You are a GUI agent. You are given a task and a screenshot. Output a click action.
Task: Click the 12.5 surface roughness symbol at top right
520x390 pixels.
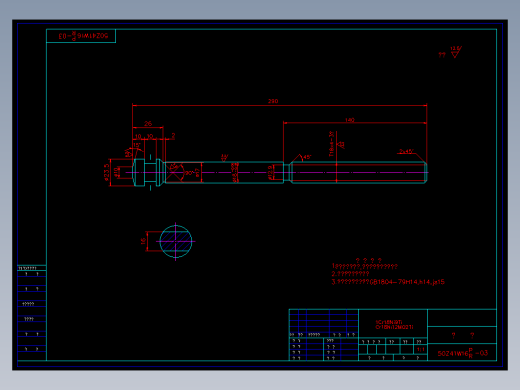tap(456, 52)
